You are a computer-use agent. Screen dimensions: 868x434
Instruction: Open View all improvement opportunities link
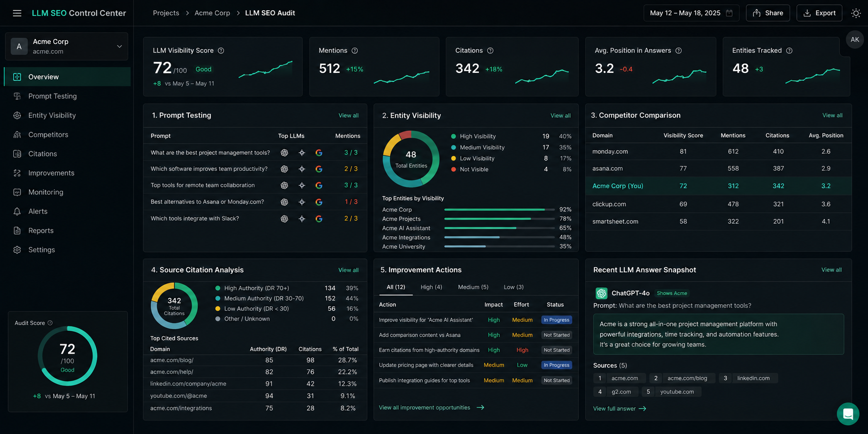[431, 408]
